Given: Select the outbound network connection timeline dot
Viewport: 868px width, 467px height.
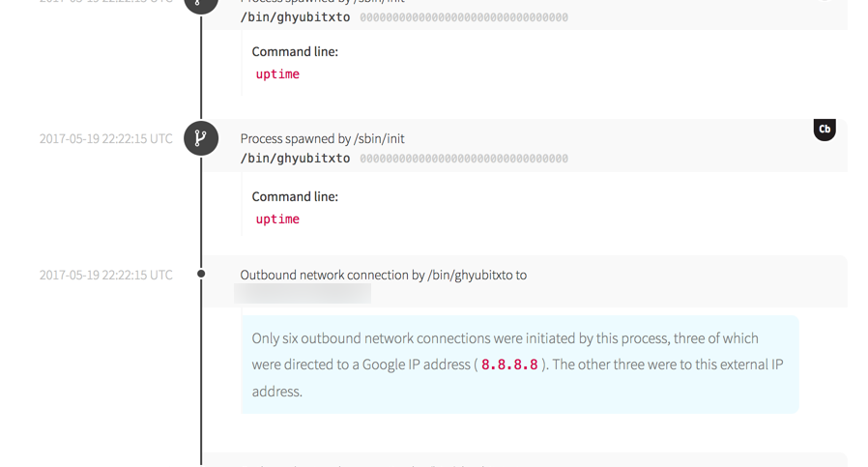Looking at the screenshot, I should pos(201,274).
